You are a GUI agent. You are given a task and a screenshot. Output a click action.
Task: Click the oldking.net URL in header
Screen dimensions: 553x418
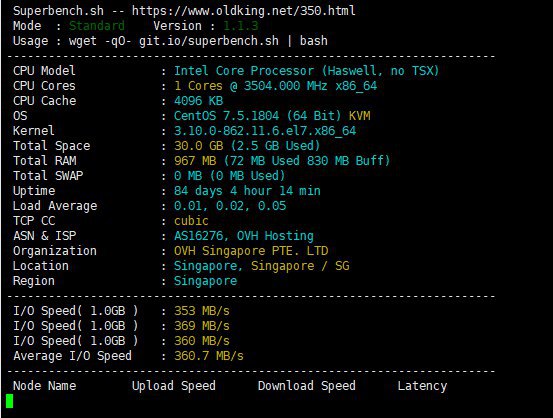pyautogui.click(x=243, y=11)
